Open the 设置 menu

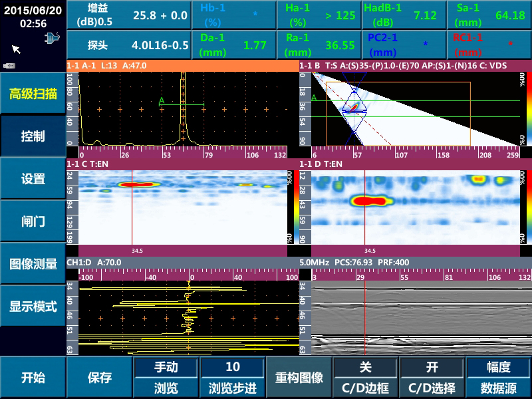coord(33,179)
